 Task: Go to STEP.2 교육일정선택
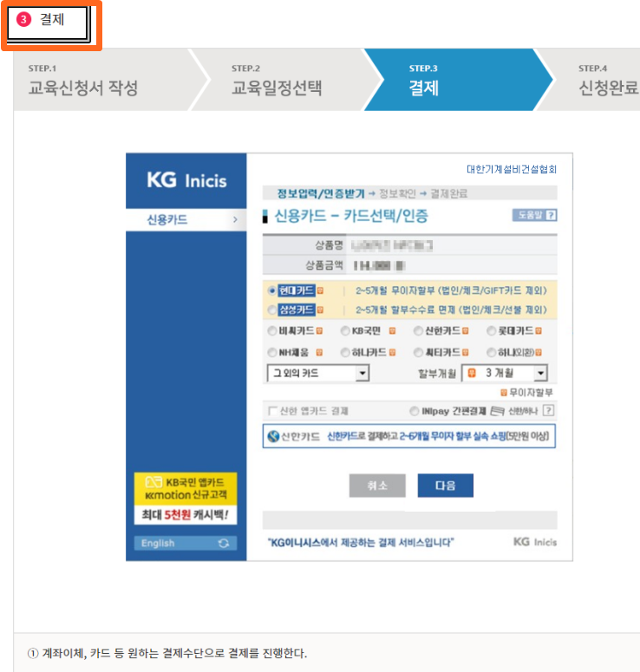[x=277, y=80]
